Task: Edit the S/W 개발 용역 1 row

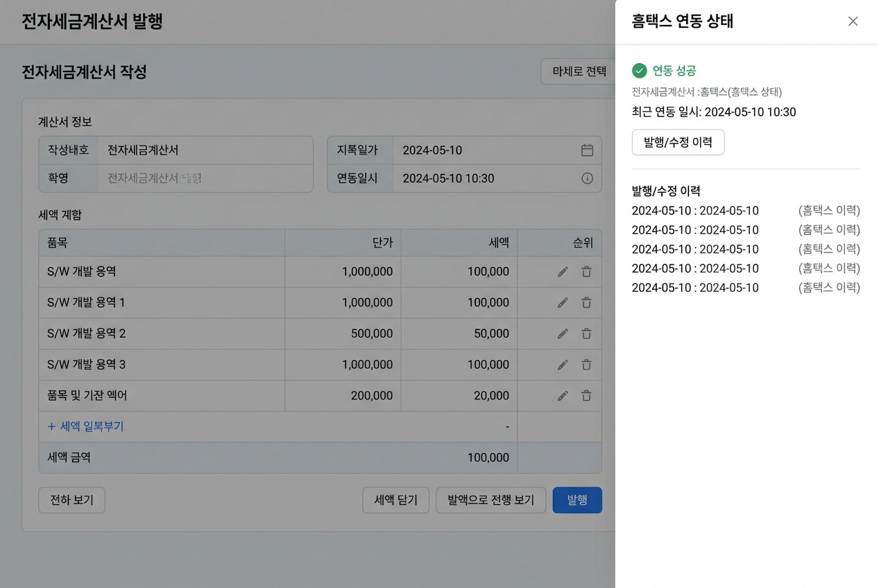Action: tap(563, 302)
